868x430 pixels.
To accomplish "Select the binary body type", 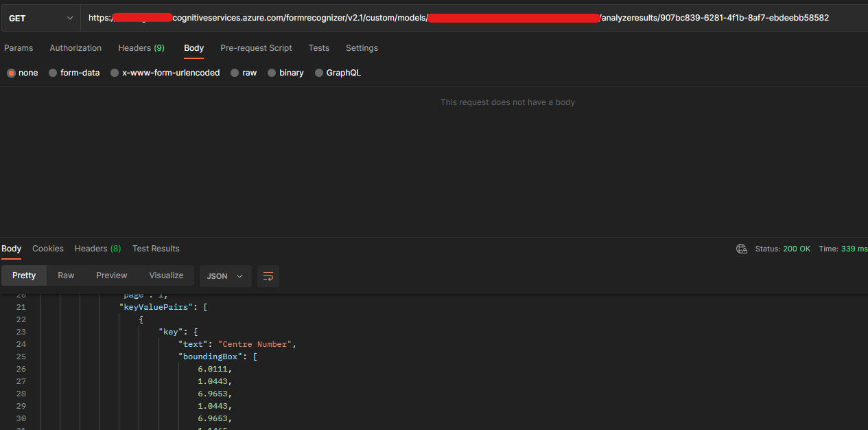I will [x=285, y=73].
